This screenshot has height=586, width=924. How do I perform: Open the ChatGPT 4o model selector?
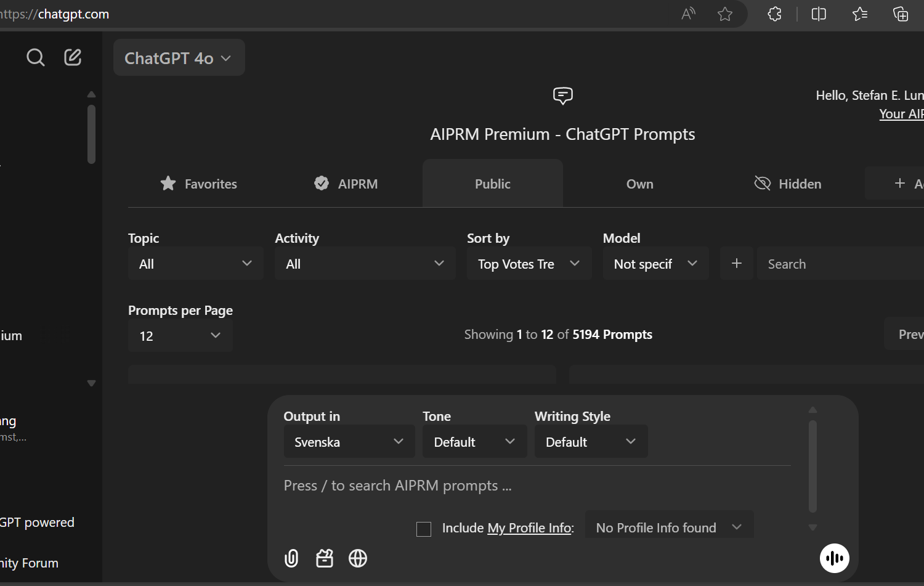(x=179, y=58)
